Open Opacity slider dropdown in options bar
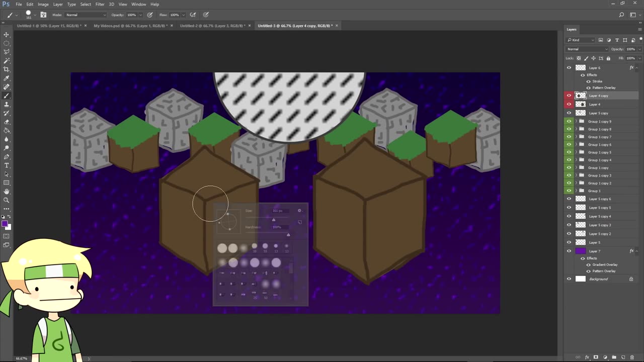 coord(140,15)
